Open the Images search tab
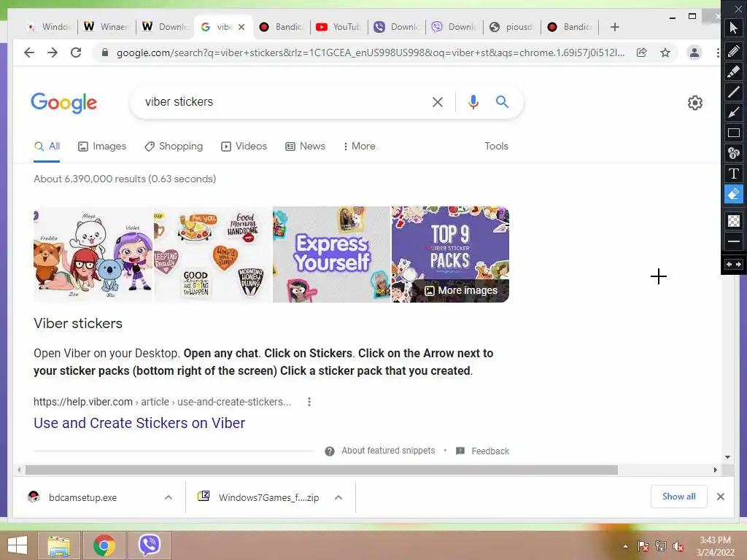Screen dimensions: 747x560 click(102, 146)
